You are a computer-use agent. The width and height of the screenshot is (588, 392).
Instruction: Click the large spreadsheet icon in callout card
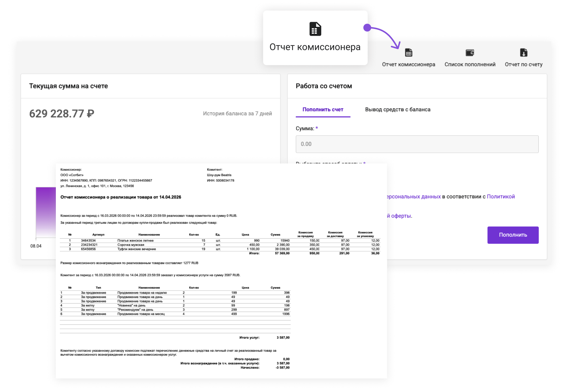[315, 29]
